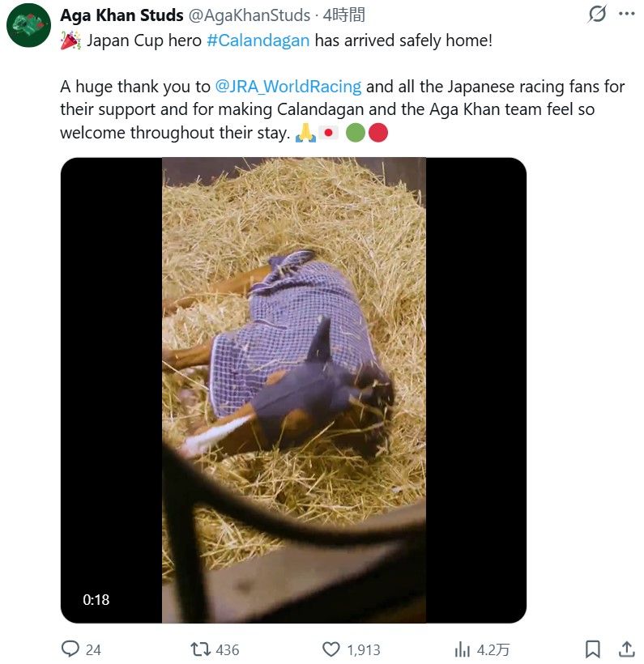Open the Aga Khan Studs profile avatar
The height and width of the screenshot is (664, 644).
[29, 25]
